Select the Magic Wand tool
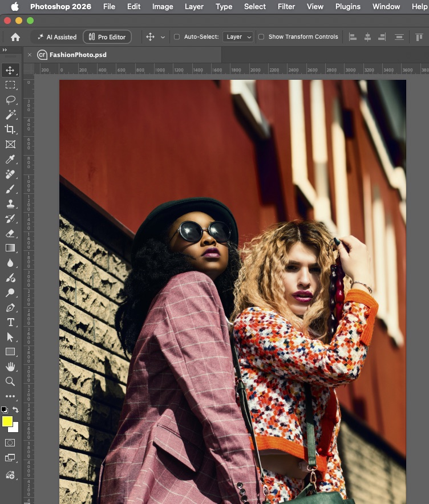Screen dimensions: 429x504 pyautogui.click(x=10, y=115)
